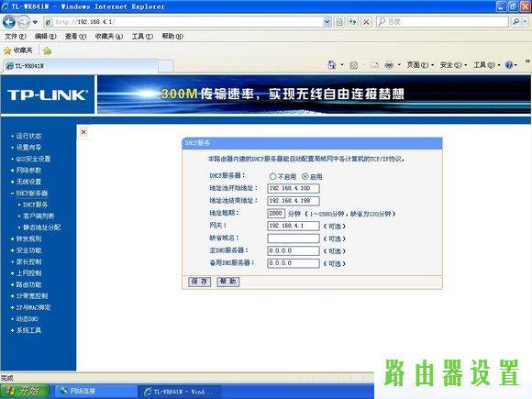Expand 上网控制 in the sidebar

coord(28,273)
